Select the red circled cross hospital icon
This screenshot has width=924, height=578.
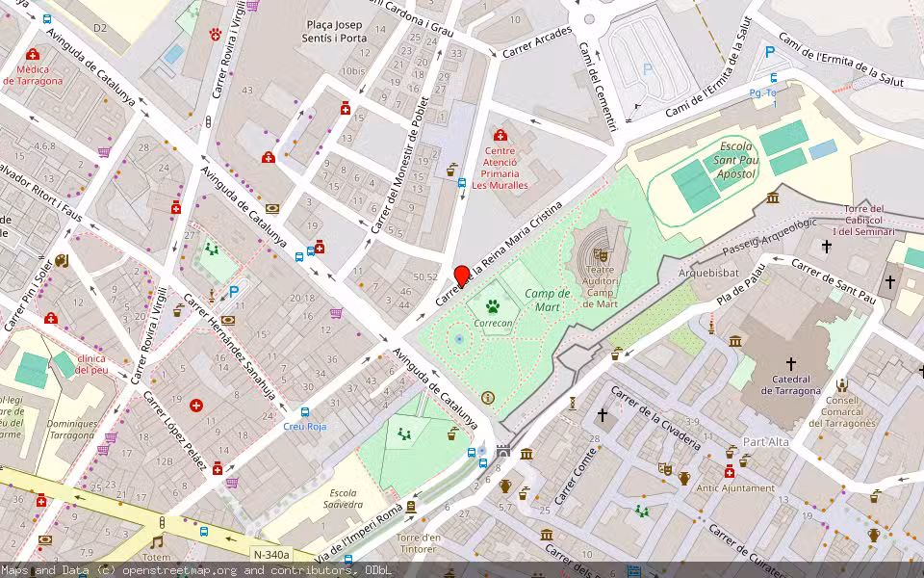[196, 406]
